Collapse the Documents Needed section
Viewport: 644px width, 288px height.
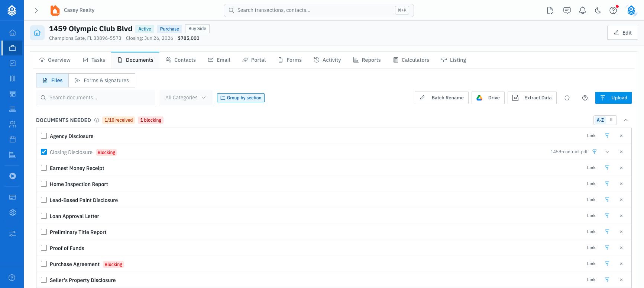point(626,120)
